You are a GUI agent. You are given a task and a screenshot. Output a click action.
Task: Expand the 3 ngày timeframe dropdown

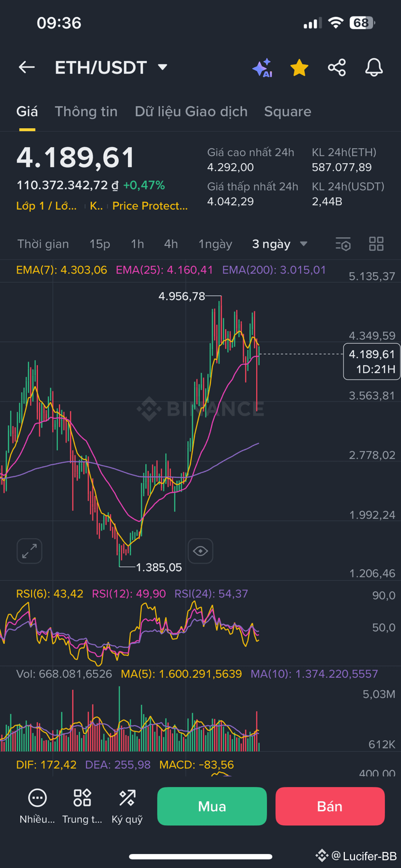tap(279, 244)
